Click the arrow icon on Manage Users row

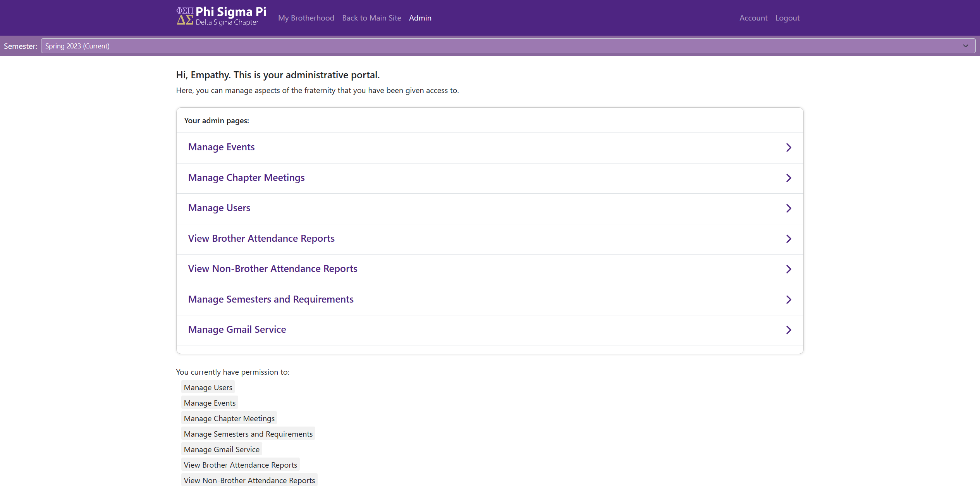[x=789, y=208]
